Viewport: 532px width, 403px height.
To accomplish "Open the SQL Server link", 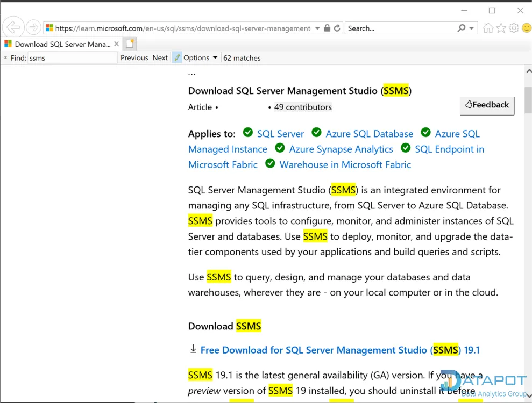I will click(x=280, y=134).
